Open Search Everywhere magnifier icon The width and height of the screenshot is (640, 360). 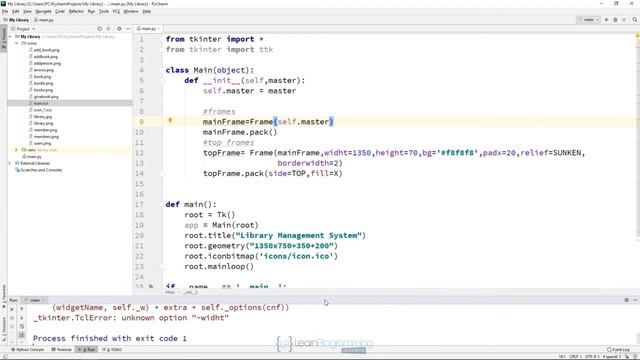tap(635, 20)
